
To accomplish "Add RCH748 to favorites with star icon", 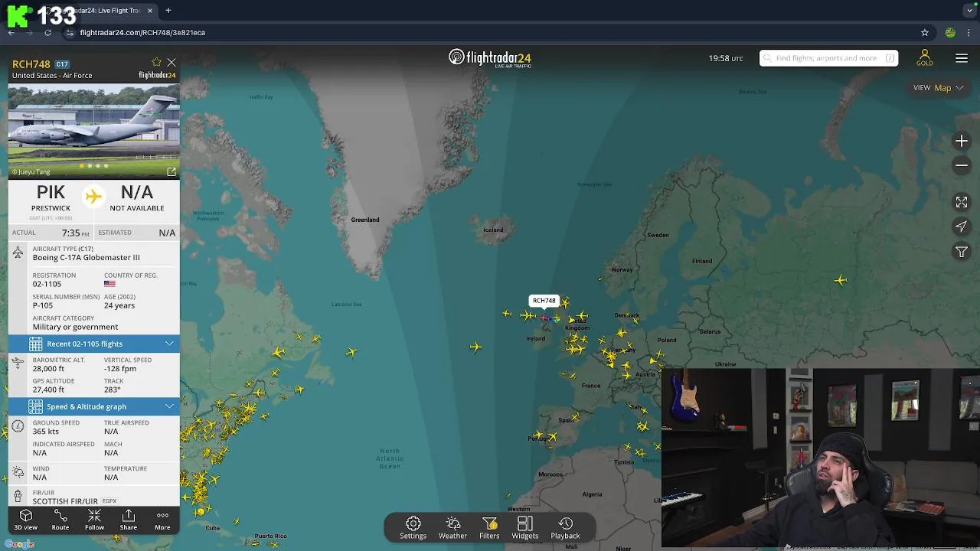I will click(157, 62).
